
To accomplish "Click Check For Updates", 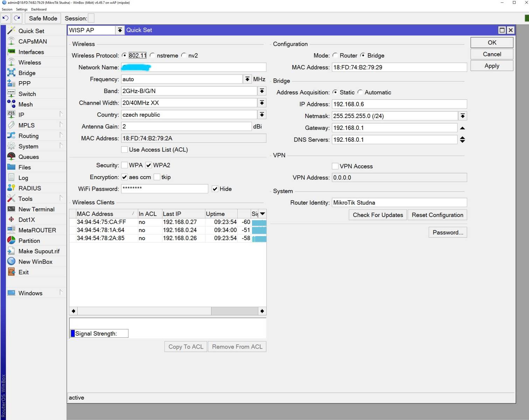I will coord(378,215).
